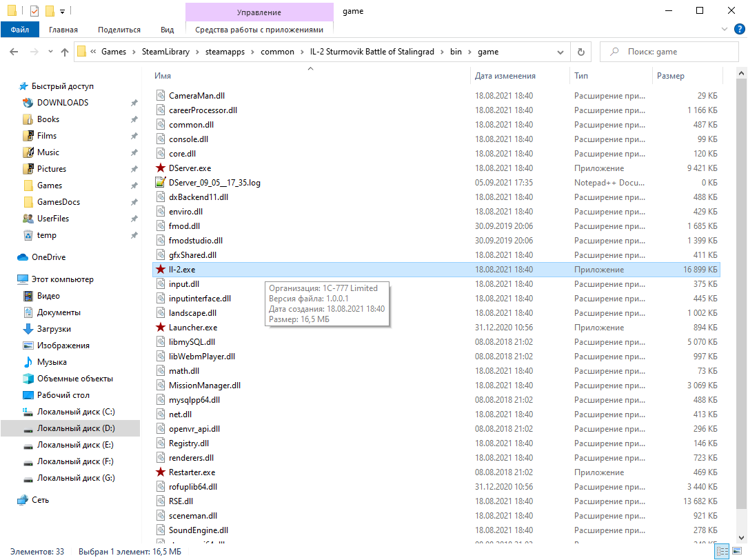Open the help question mark icon
This screenshot has height=560, width=748.
click(740, 30)
